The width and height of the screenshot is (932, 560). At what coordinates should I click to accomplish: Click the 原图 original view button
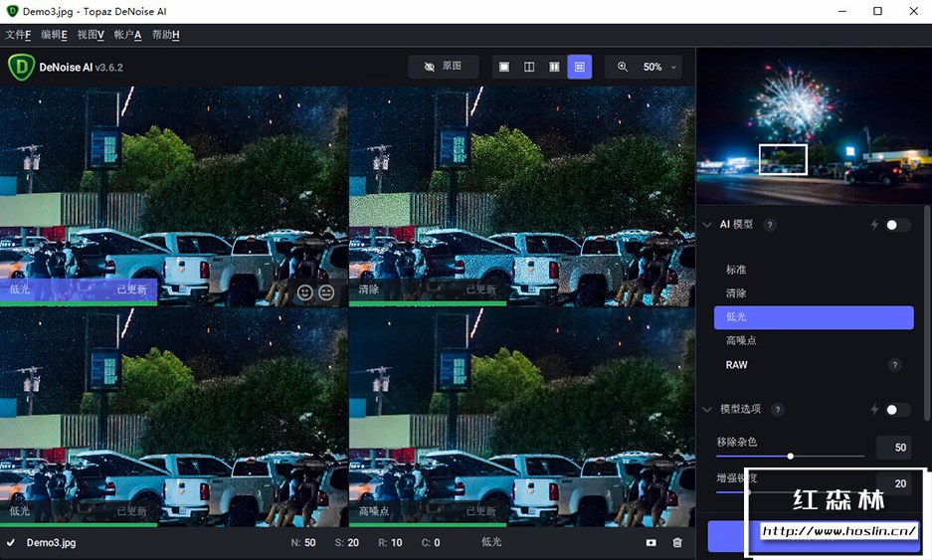click(x=443, y=67)
